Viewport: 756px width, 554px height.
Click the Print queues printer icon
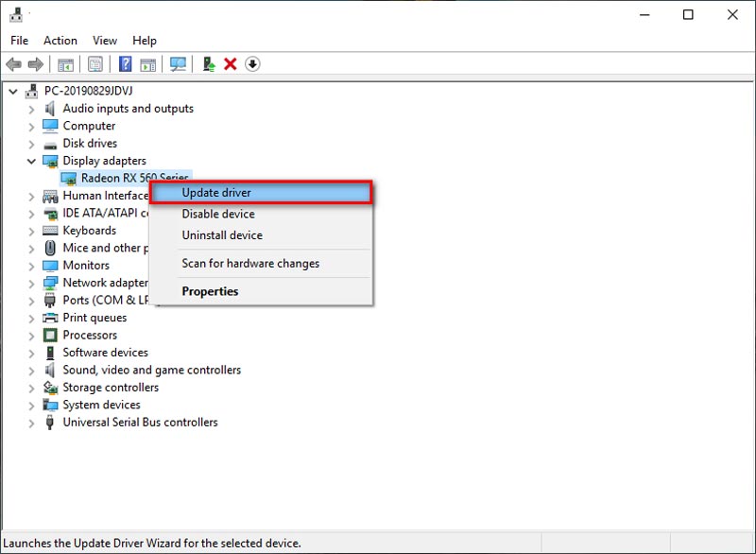(50, 318)
